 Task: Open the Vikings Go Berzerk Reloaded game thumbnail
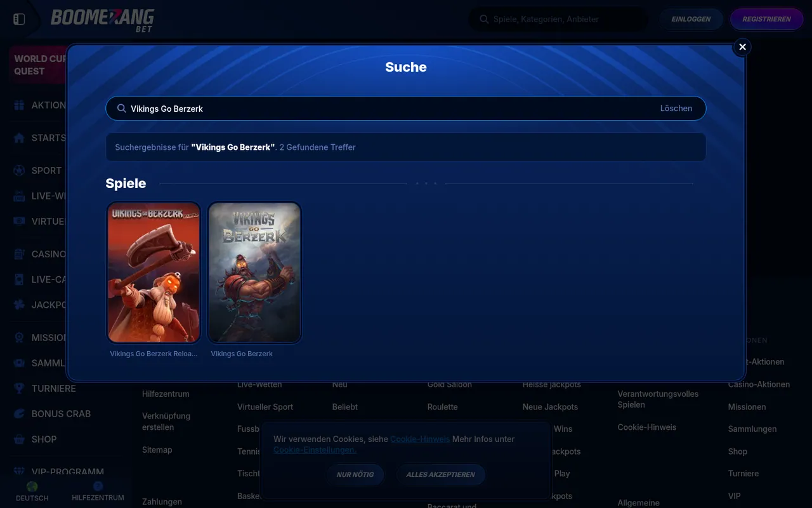154,273
